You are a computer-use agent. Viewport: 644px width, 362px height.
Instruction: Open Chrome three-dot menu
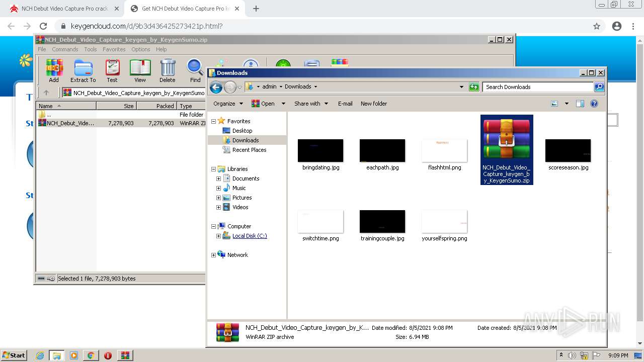point(633,26)
